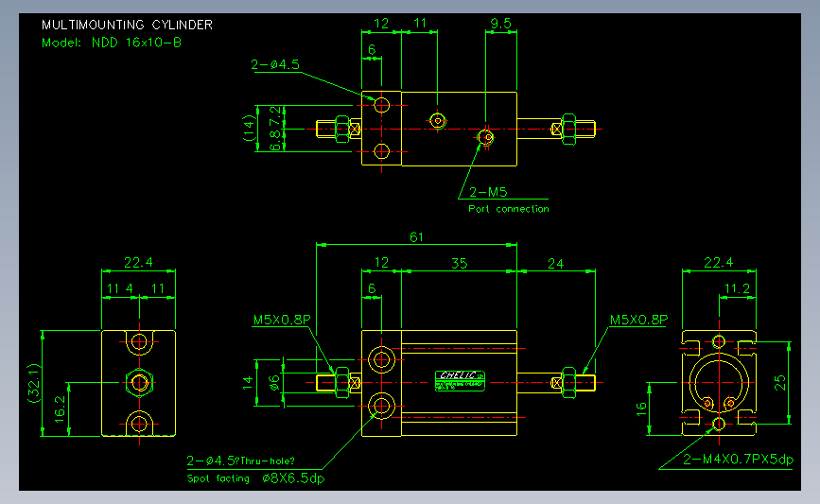Select the 2-ø4.5?Thru-hole? note
Viewport: 820px width, 504px height.
pos(240,461)
